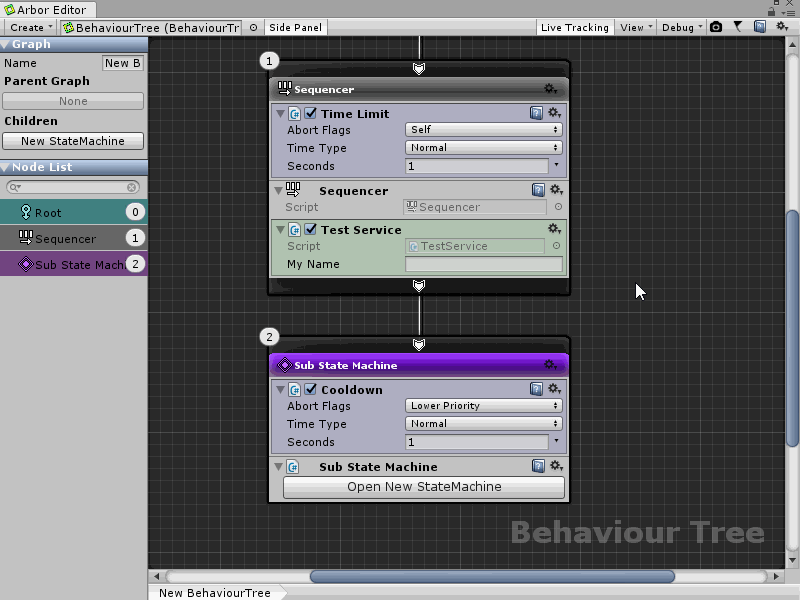Click the object picker circle beside TestService script
This screenshot has height=600, width=800.
click(x=557, y=246)
